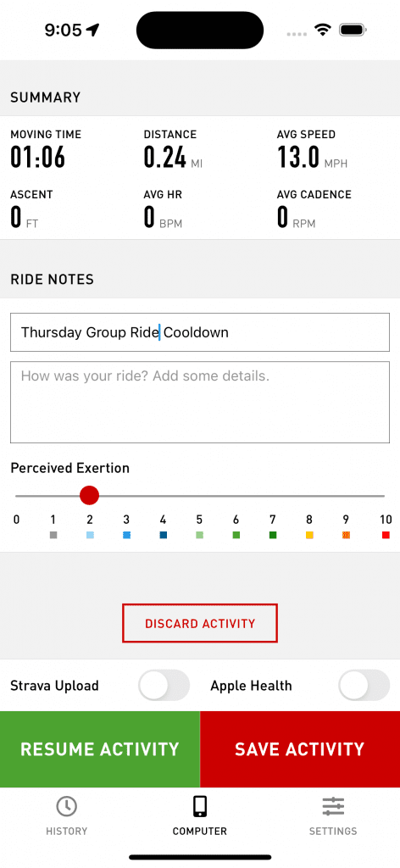Select the yellow exertion level 8 swatch

[x=309, y=535]
